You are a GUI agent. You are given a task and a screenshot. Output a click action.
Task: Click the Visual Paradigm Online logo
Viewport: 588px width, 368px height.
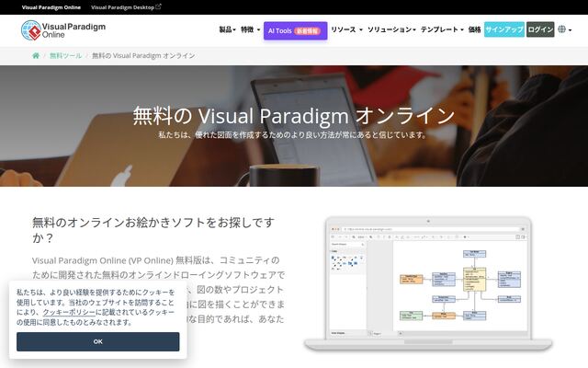click(63, 30)
